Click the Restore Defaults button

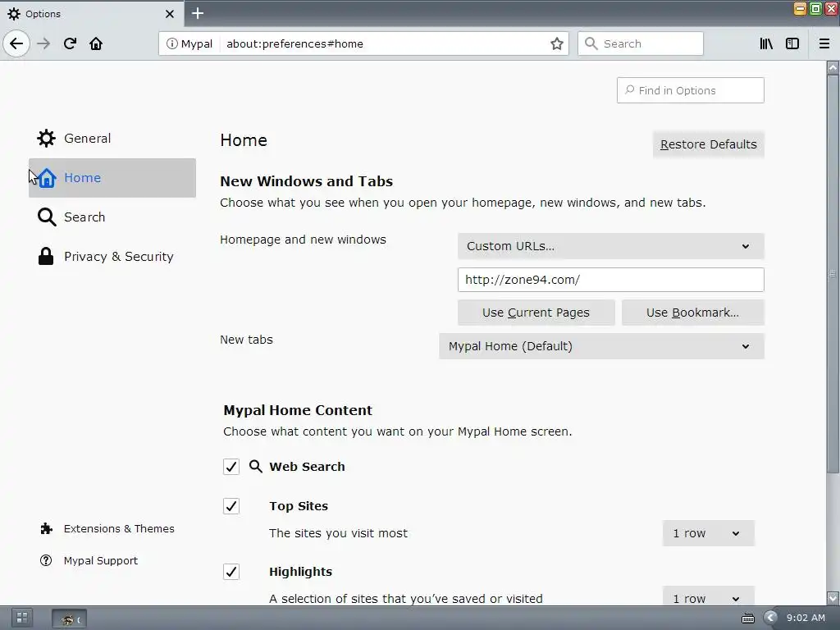pyautogui.click(x=708, y=144)
